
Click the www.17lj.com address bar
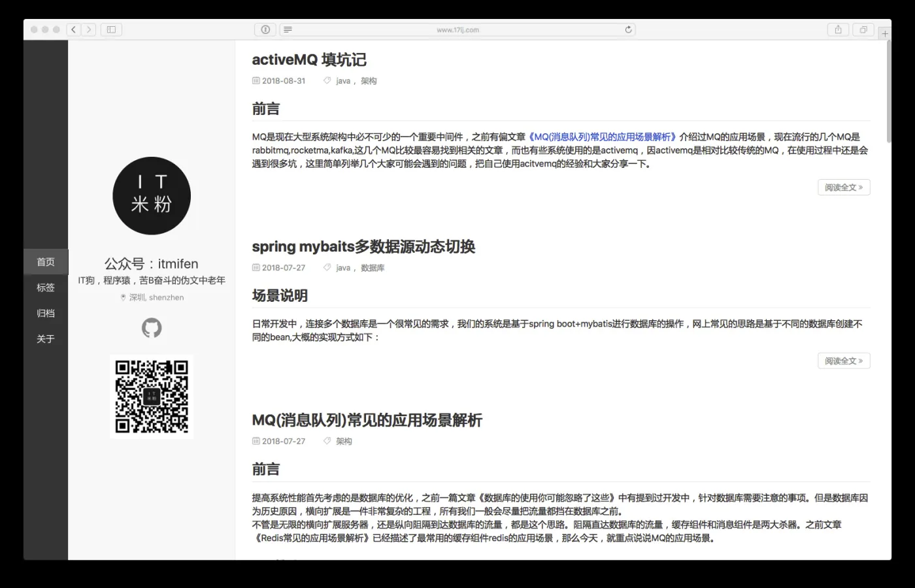tap(457, 29)
